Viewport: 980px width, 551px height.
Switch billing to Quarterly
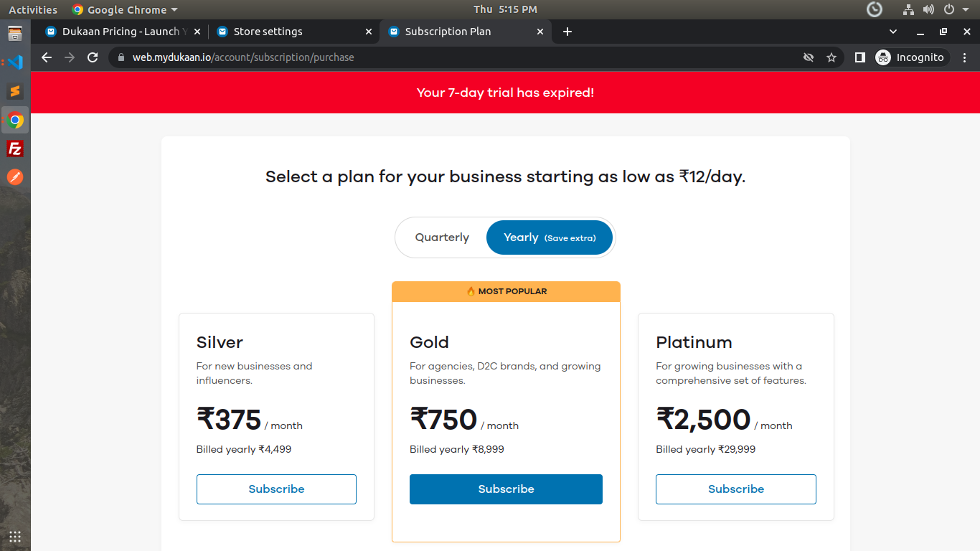(442, 237)
